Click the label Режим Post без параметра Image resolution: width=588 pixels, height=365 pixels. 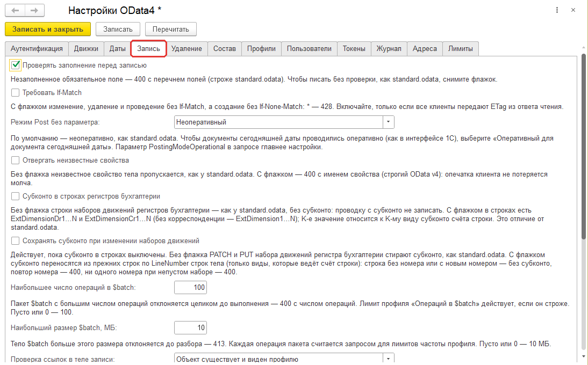coord(55,122)
